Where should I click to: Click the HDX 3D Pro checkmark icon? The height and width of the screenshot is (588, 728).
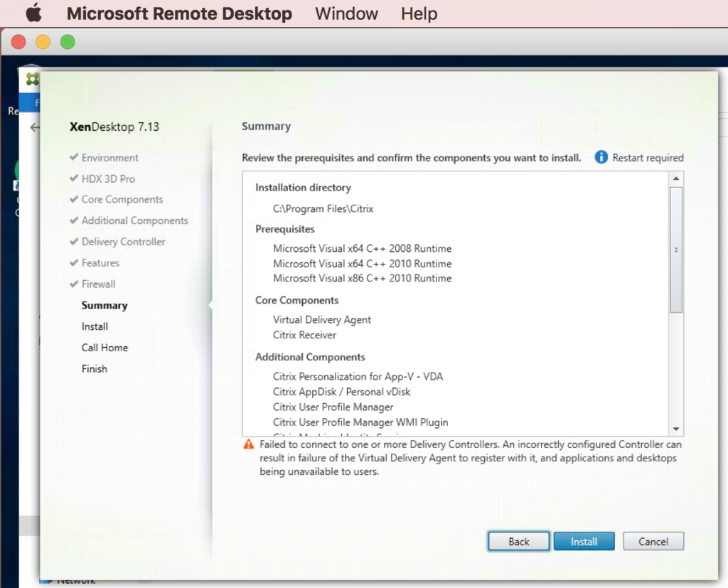74,178
